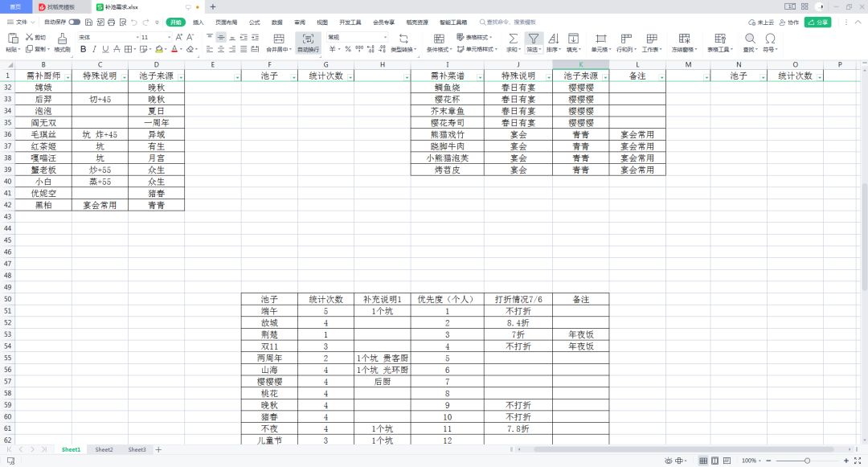Image resolution: width=868 pixels, height=467 pixels.
Task: Expand the number format box showing 常规
Action: coord(357,37)
